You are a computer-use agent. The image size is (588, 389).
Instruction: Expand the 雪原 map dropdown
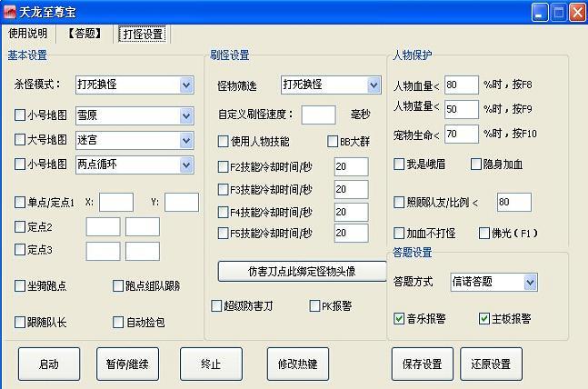click(x=186, y=115)
